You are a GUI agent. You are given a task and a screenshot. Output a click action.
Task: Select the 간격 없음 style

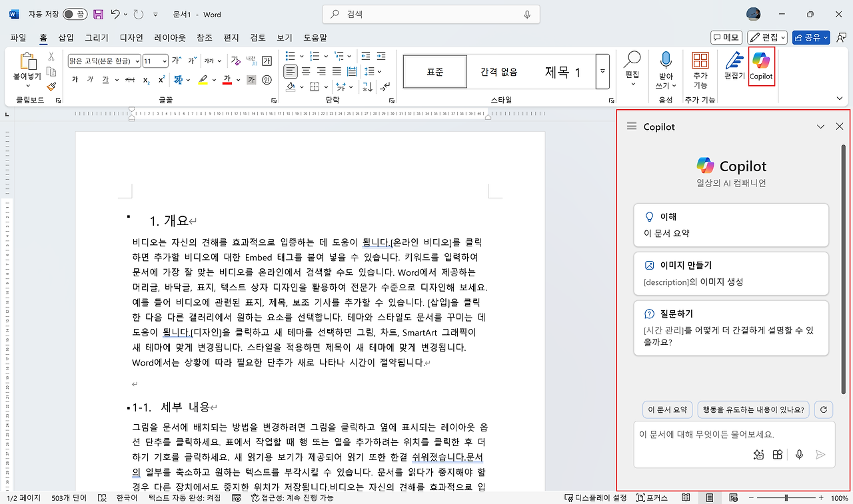[497, 71]
